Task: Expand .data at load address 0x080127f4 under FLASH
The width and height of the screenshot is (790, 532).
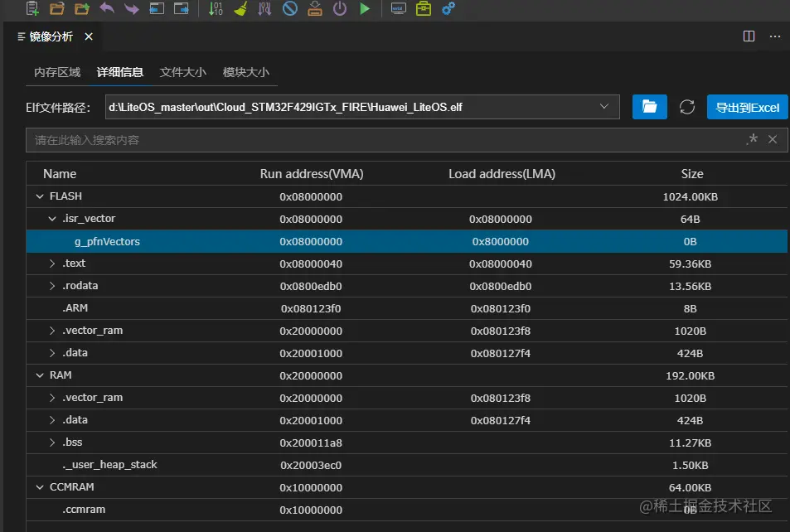Action: [x=52, y=353]
